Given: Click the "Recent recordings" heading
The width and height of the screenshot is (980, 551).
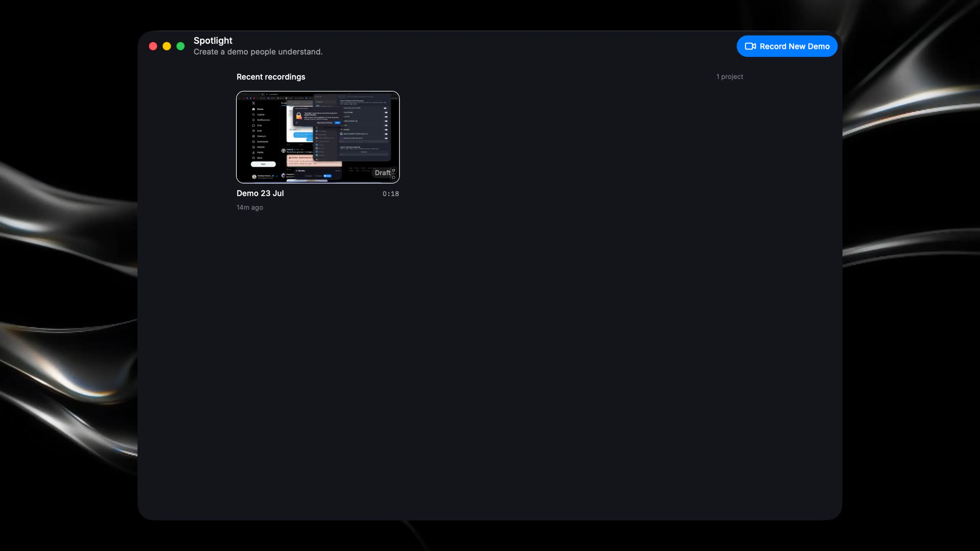Looking at the screenshot, I should pos(271,77).
